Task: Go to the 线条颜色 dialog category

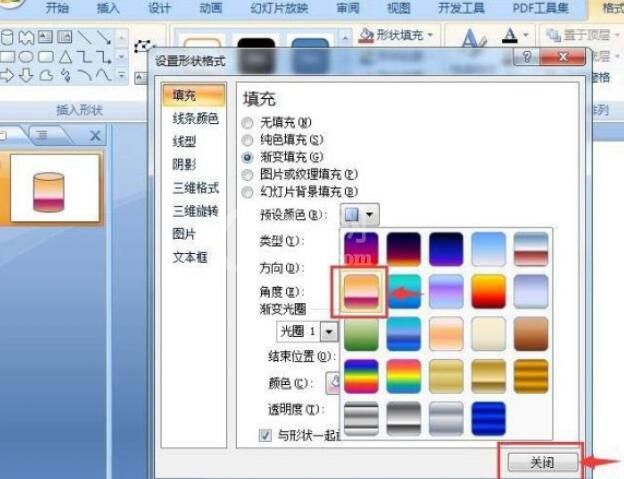Action: click(x=194, y=118)
